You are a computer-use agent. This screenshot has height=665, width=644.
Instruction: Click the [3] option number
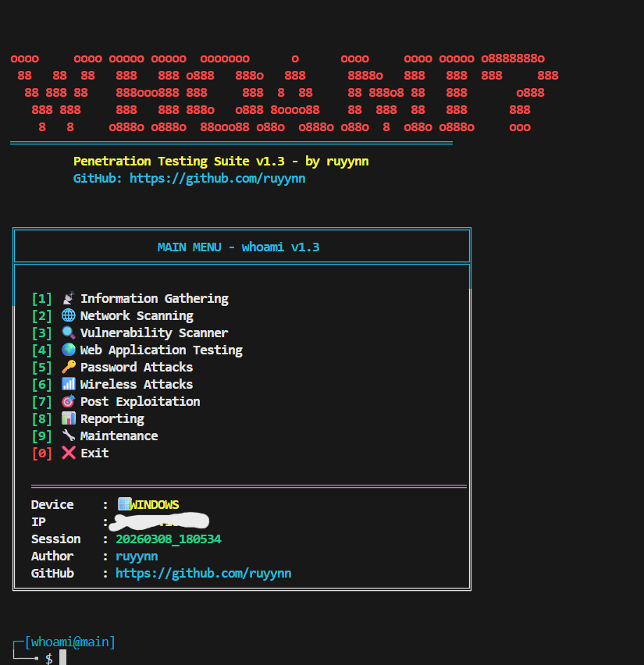pos(42,333)
